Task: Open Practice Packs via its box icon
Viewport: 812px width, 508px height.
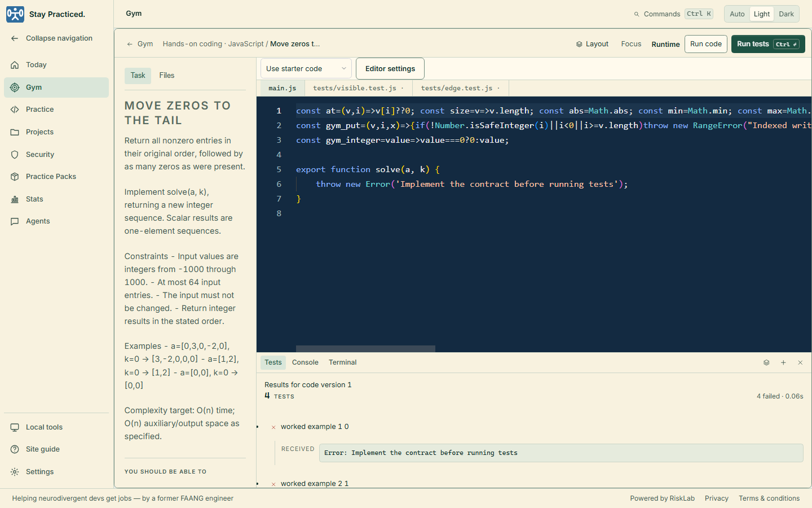Action: click(x=15, y=177)
